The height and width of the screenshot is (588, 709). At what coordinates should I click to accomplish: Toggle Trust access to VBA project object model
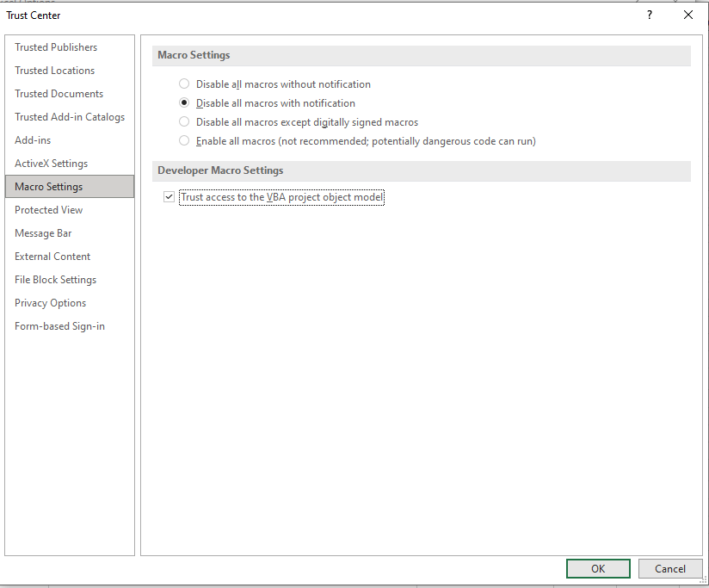[169, 198]
